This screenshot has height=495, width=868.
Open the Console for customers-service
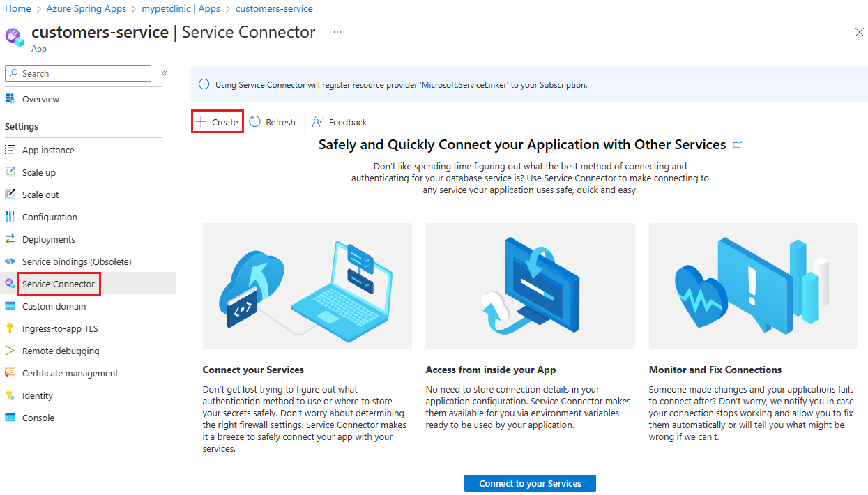pyautogui.click(x=36, y=417)
